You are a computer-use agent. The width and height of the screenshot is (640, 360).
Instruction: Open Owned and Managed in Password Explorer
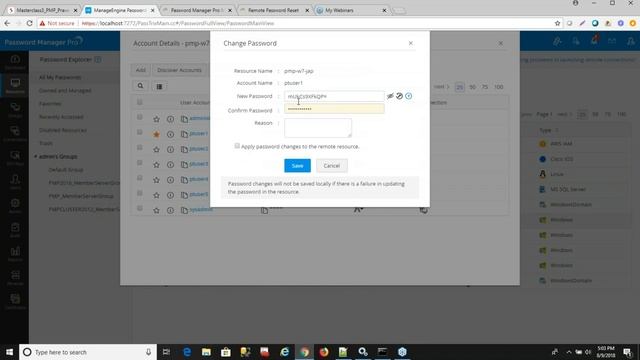tap(65, 91)
